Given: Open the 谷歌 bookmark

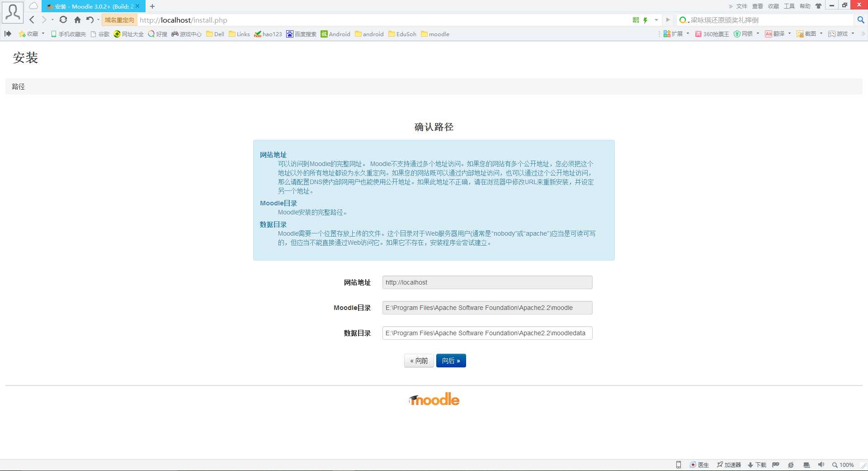Looking at the screenshot, I should coord(100,34).
